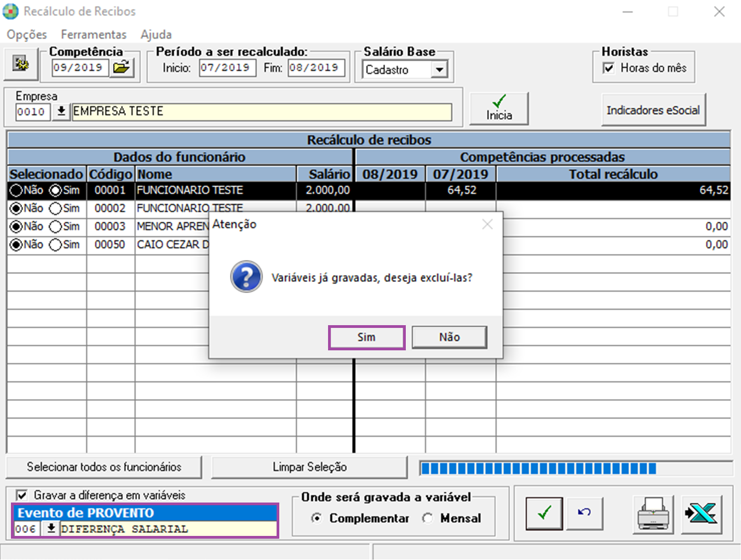Select Não for employee 00050

[16, 245]
